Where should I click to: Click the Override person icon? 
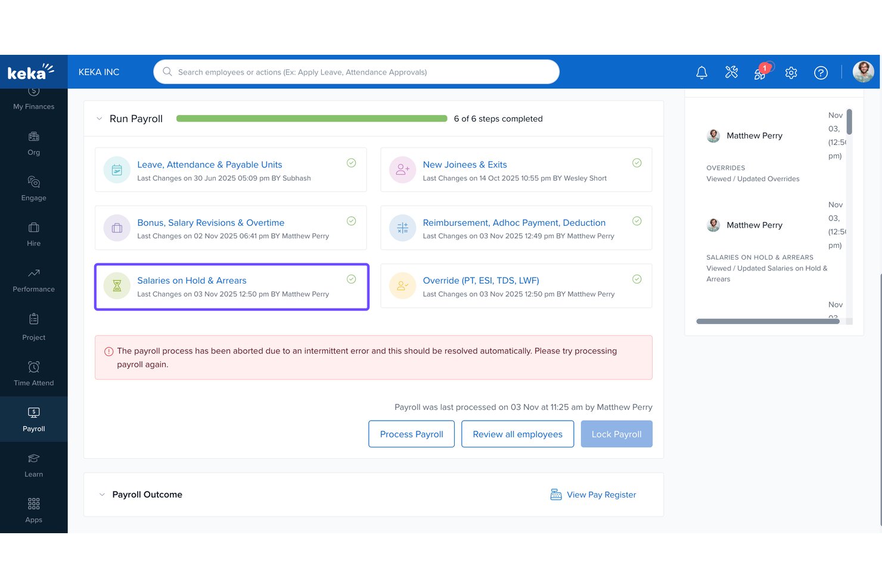coord(403,286)
